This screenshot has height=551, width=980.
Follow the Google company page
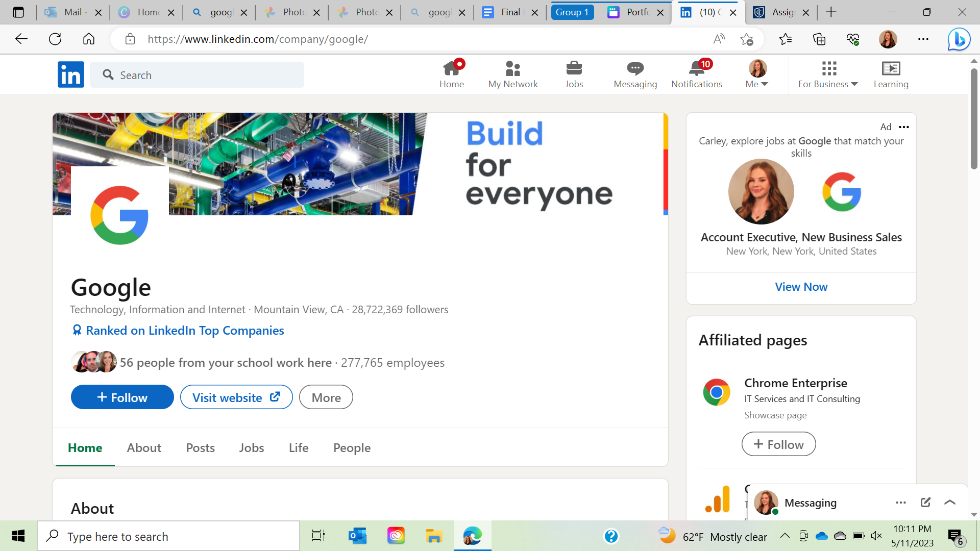pyautogui.click(x=122, y=397)
